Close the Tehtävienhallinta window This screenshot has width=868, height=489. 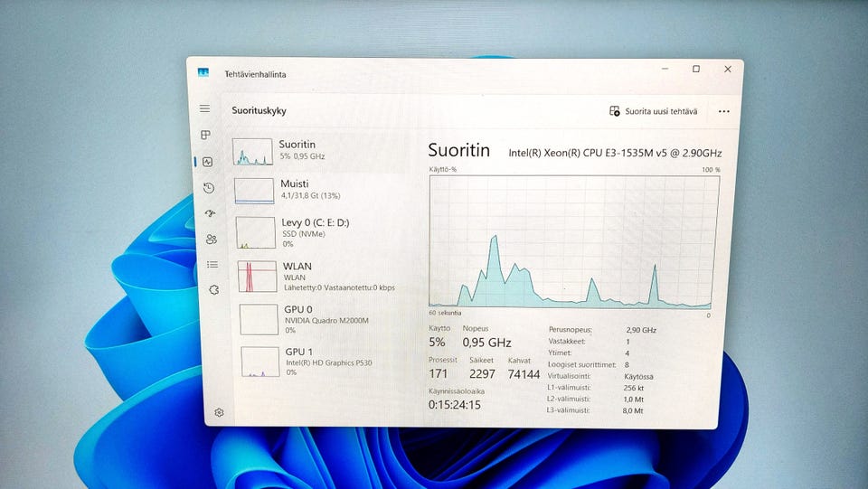pyautogui.click(x=727, y=69)
